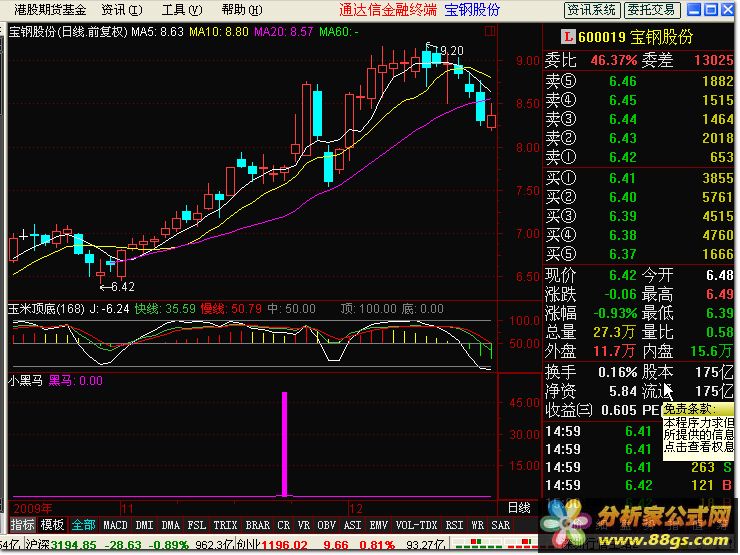Select the CR indicator tab
This screenshot has height=555, width=740.
click(x=284, y=525)
